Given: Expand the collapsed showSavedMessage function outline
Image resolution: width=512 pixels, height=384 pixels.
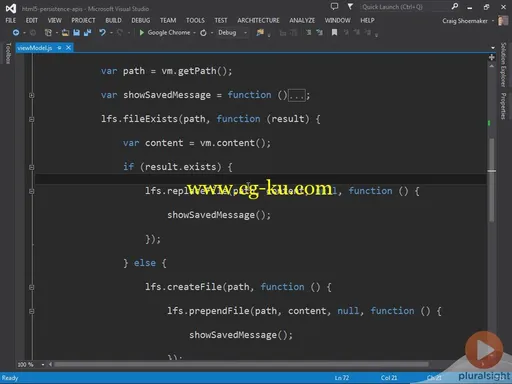Looking at the screenshot, I should point(32,95).
